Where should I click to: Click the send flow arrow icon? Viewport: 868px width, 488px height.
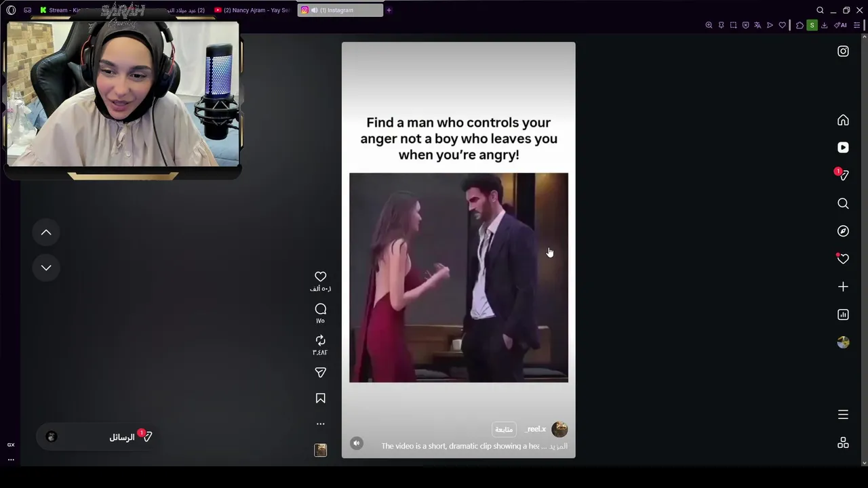770,25
